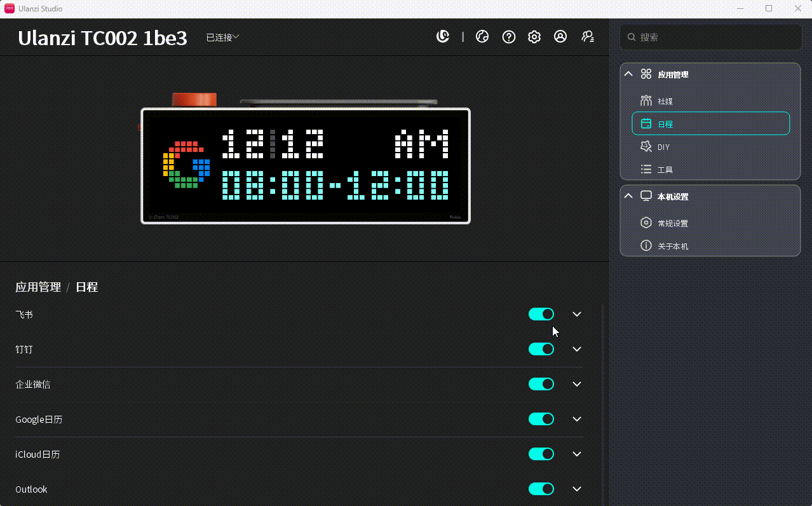Image resolution: width=812 pixels, height=506 pixels.
Task: Turn off the iCloud日历 switch
Action: [541, 454]
